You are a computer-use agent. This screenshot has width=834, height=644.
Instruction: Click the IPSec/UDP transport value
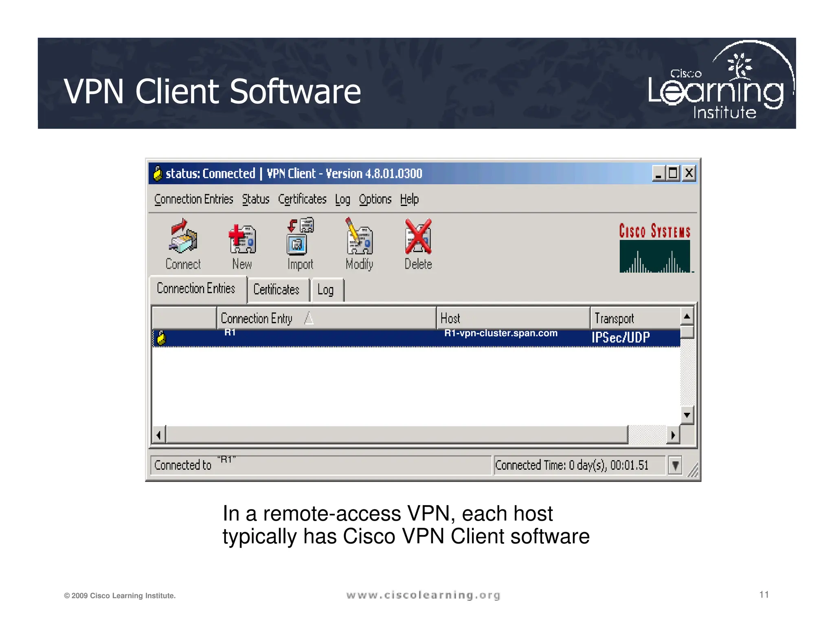pos(621,337)
